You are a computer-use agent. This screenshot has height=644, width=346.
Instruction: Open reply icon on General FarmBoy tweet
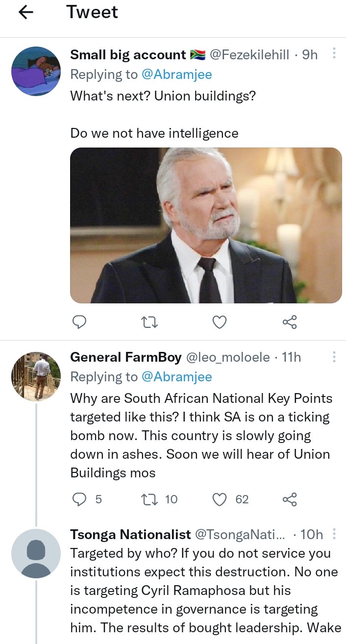[x=79, y=499]
